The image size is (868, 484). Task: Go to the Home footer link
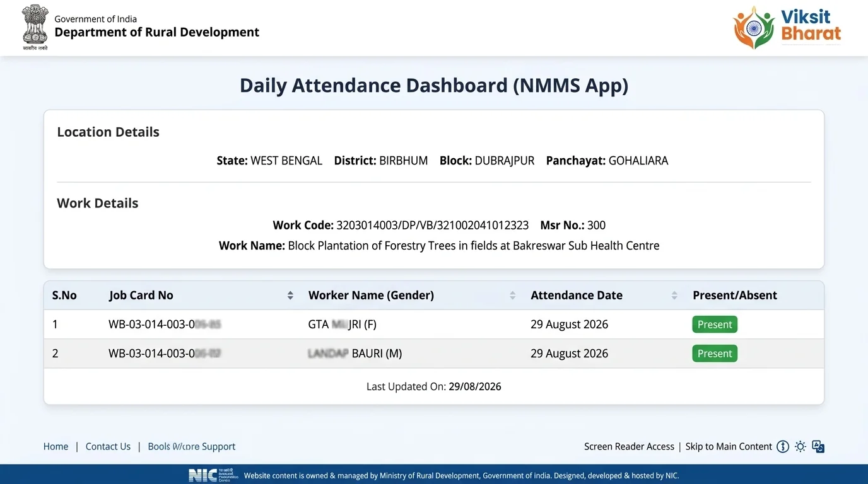point(56,447)
